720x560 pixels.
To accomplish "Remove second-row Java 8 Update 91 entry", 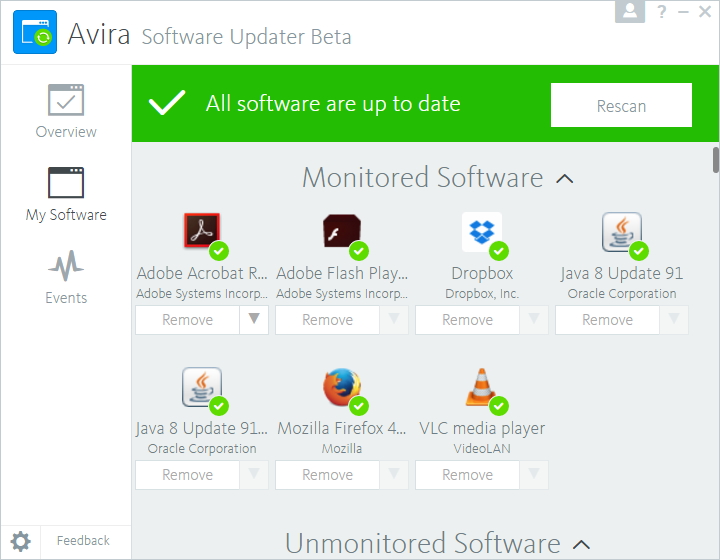I will [187, 475].
